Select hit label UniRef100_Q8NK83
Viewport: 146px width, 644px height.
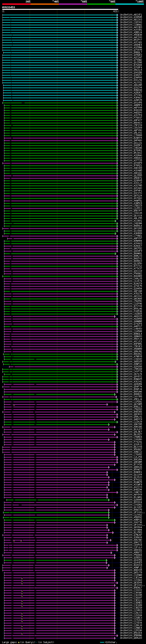(131, 336)
